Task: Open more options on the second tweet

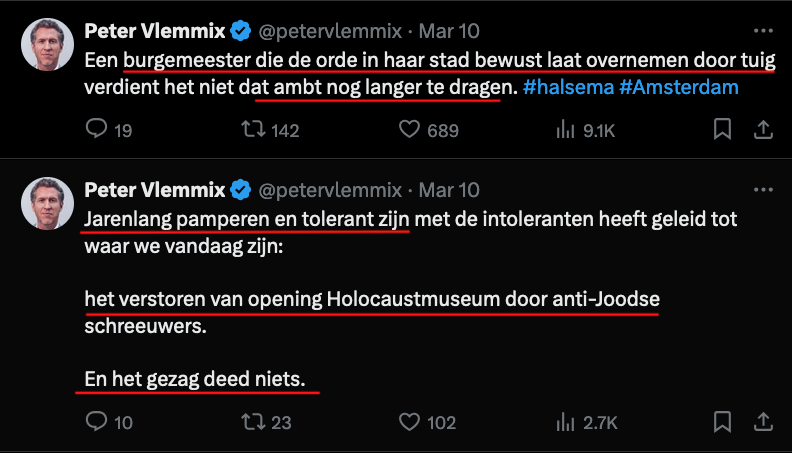Action: [764, 188]
